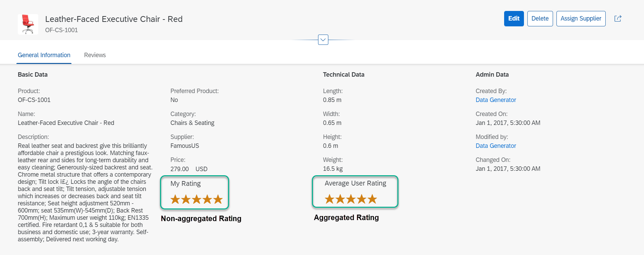Collapse the header with the chevron button
The image size is (644, 255).
[x=323, y=40]
